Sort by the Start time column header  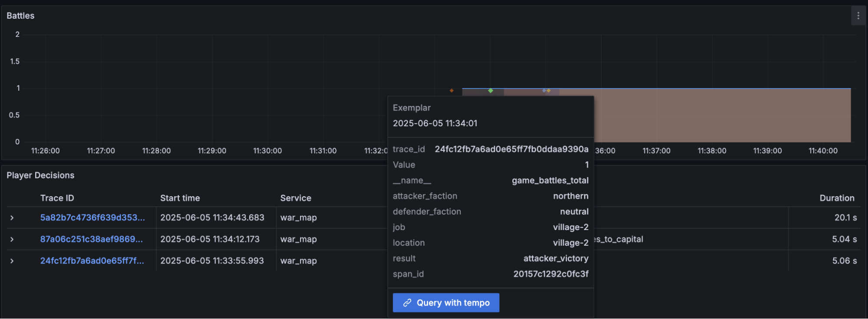(180, 198)
